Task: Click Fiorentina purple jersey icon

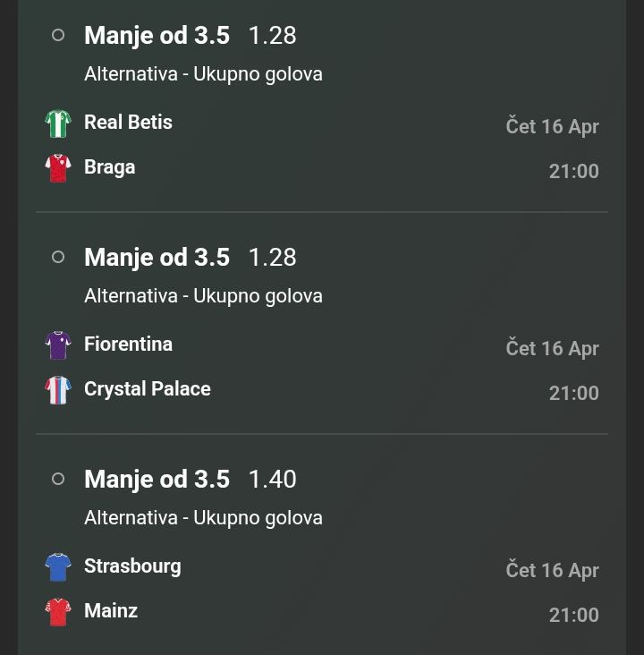Action: point(58,345)
